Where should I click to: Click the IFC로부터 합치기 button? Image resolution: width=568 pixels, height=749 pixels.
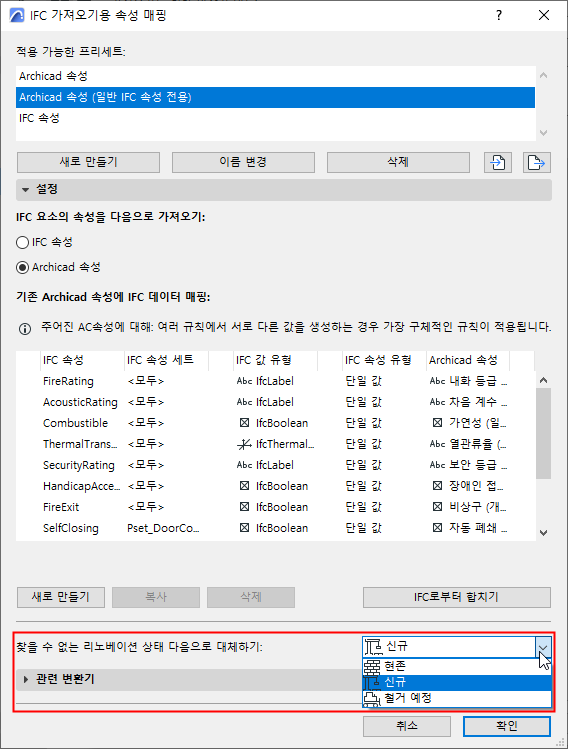(x=457, y=597)
